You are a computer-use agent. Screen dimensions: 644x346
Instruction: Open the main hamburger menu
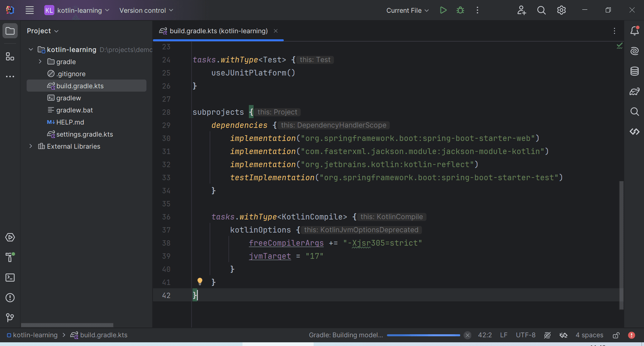pyautogui.click(x=30, y=10)
